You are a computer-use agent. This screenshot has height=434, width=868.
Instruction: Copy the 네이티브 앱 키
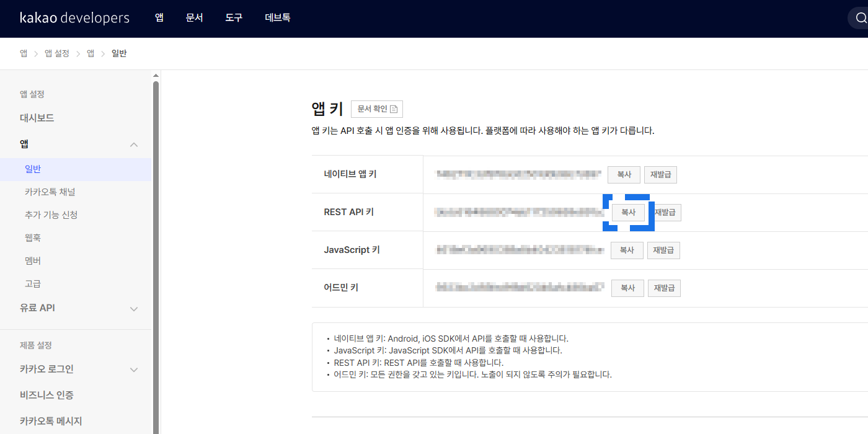pos(624,175)
